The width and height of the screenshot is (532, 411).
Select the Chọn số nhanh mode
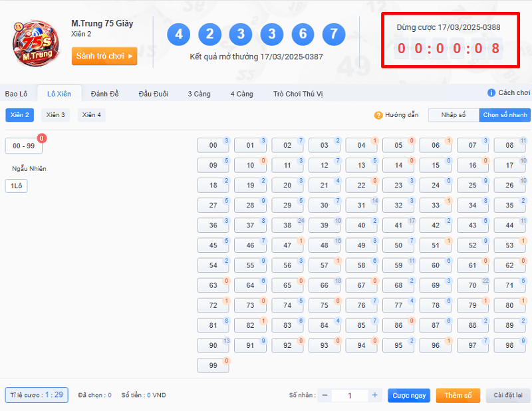504,114
